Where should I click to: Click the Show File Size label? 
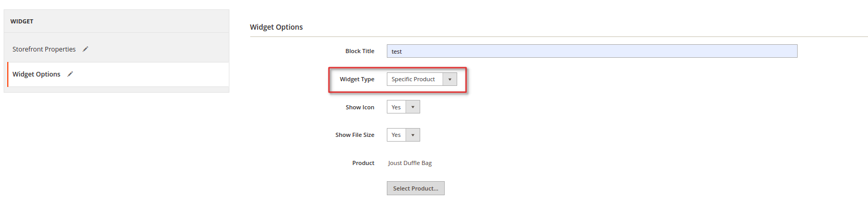click(x=354, y=135)
